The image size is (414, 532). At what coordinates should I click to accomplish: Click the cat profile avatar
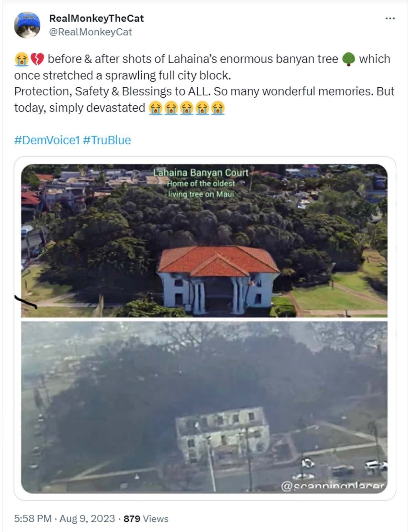[x=27, y=25]
